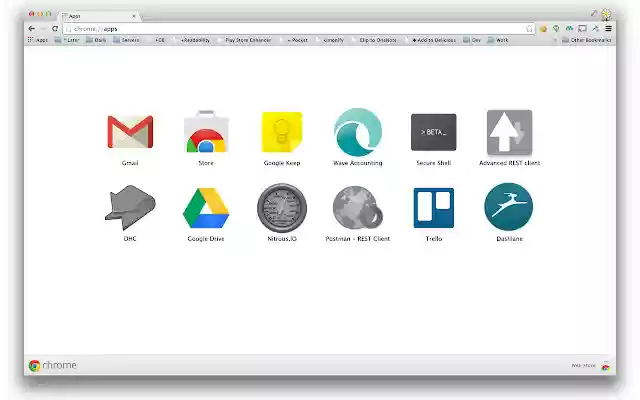Click the Add to Delicious bookmark

click(431, 40)
